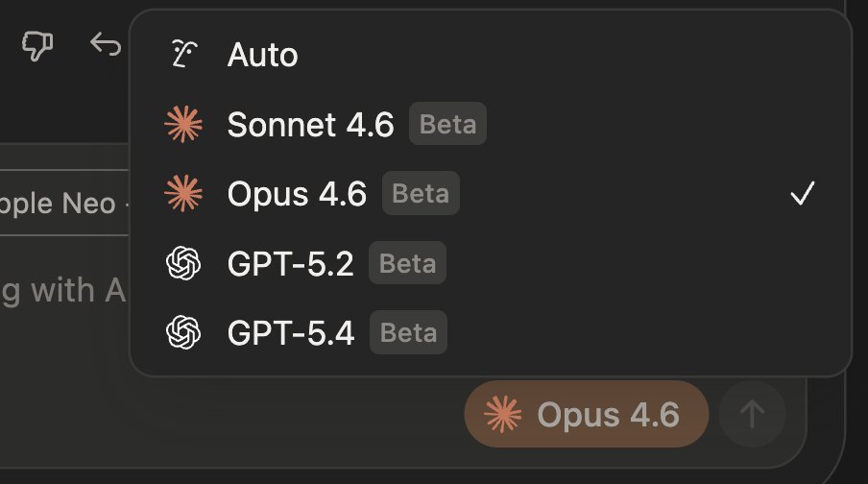This screenshot has width=868, height=484.
Task: Click the reply arrow icon
Action: [105, 45]
